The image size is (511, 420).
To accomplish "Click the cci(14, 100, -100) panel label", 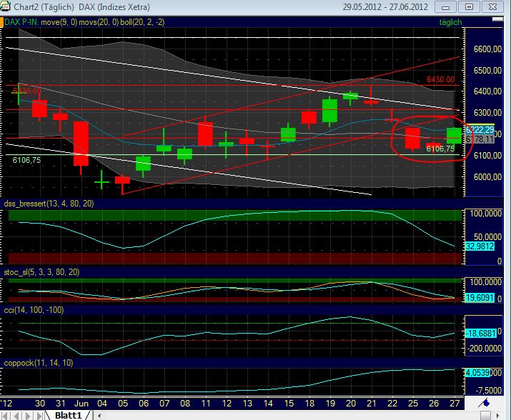I will pyautogui.click(x=34, y=310).
